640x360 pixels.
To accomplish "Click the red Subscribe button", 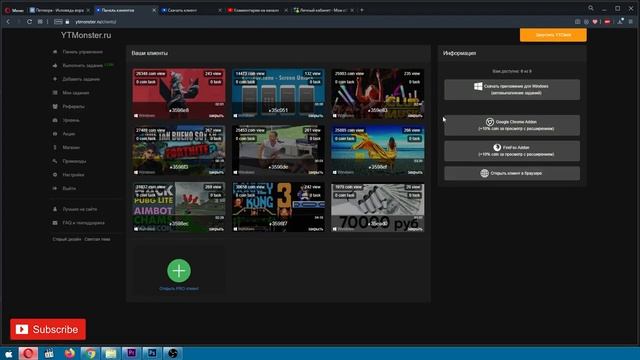I will click(x=48, y=329).
